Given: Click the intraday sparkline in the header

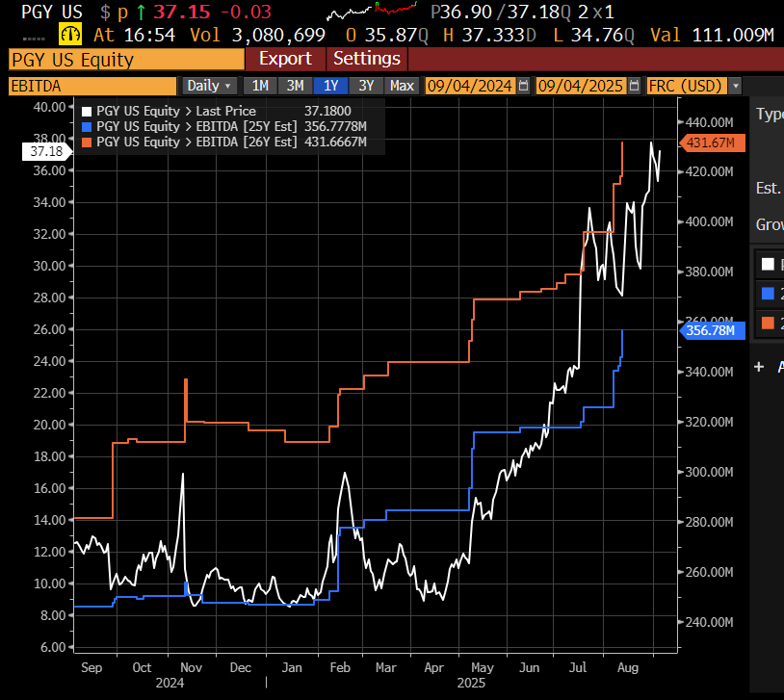Looking at the screenshot, I should click(371, 12).
